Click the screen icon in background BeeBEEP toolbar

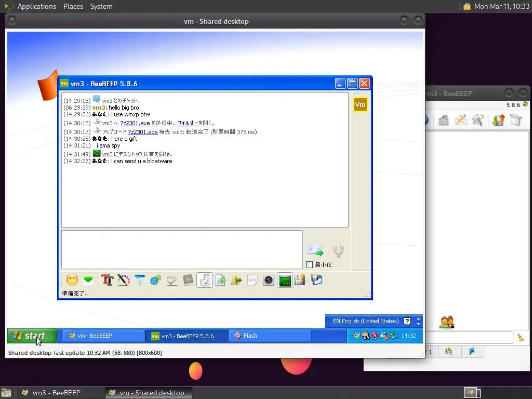click(516, 120)
